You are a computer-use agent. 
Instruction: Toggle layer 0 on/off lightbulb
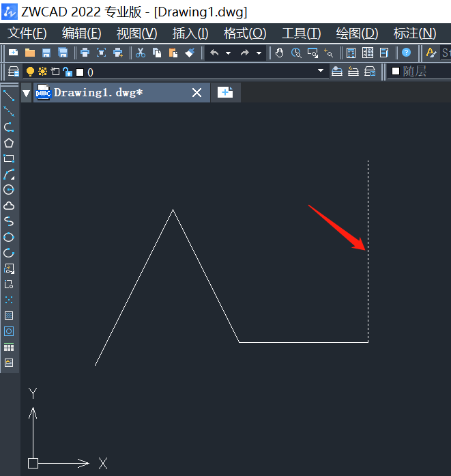(x=30, y=72)
